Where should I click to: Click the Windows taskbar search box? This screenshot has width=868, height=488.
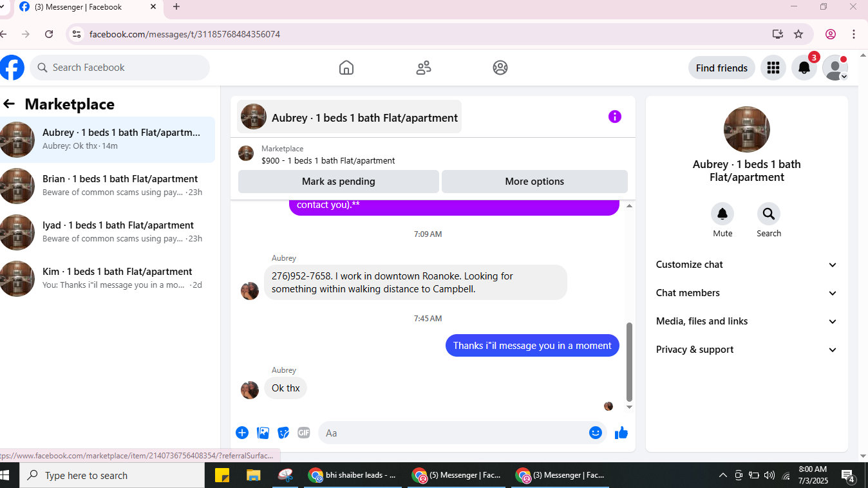[113, 475]
